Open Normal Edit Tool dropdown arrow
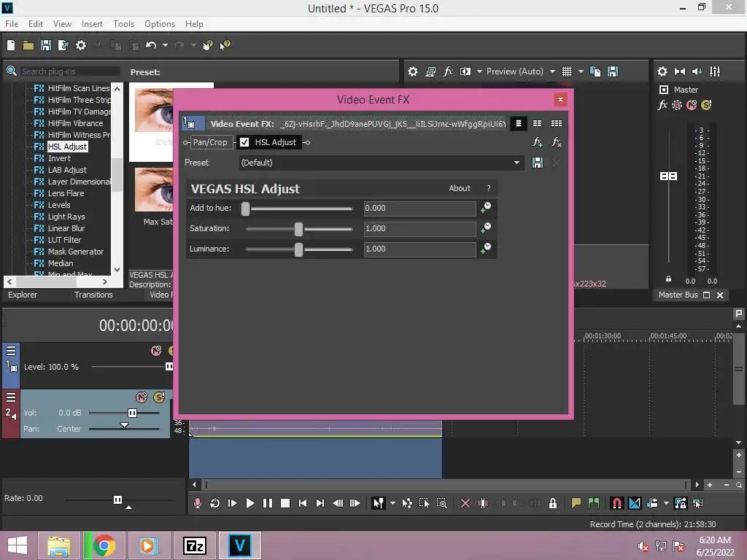Viewport: 747px width, 560px height. pos(392,503)
